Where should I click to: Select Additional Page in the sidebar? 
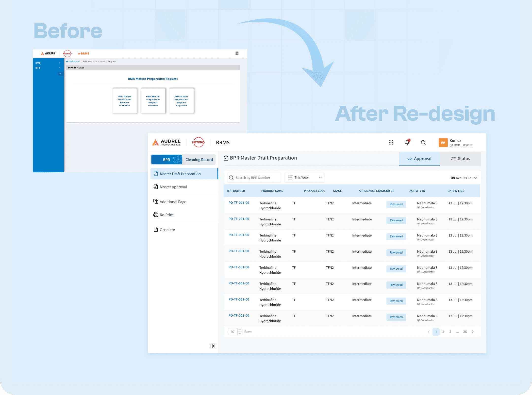[173, 201]
